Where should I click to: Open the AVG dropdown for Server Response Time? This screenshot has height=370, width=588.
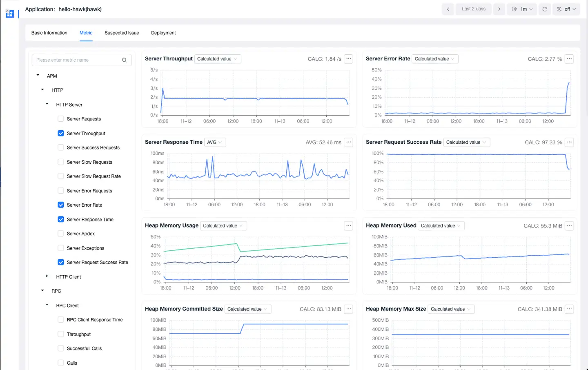(x=215, y=142)
